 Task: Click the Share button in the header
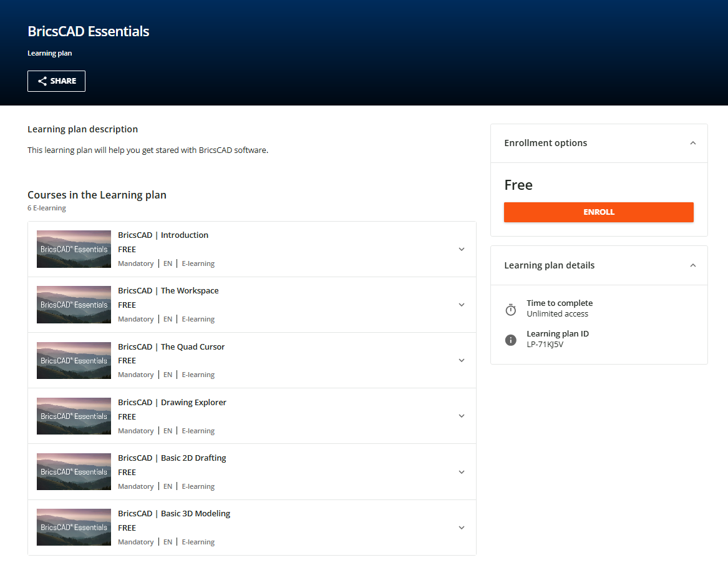point(56,81)
